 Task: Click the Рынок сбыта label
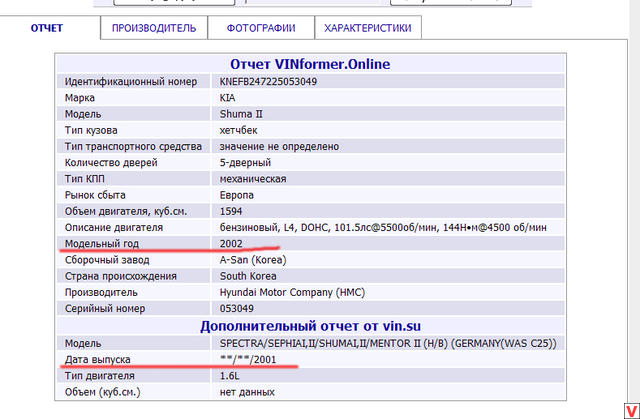pyautogui.click(x=95, y=195)
